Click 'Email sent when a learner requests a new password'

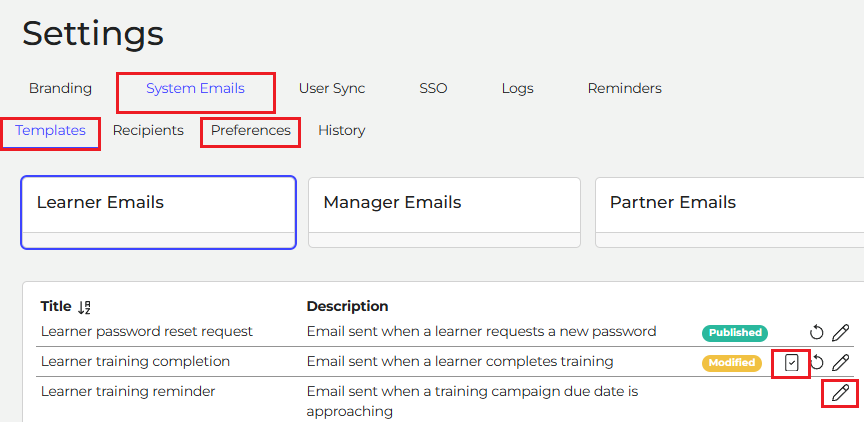482,331
